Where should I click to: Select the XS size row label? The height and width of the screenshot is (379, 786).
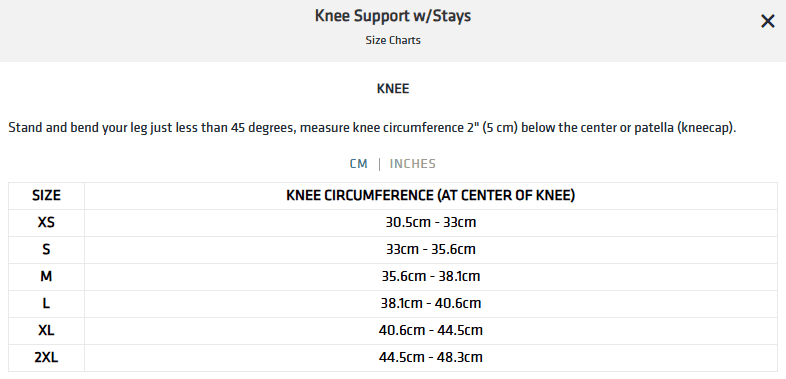click(x=46, y=222)
